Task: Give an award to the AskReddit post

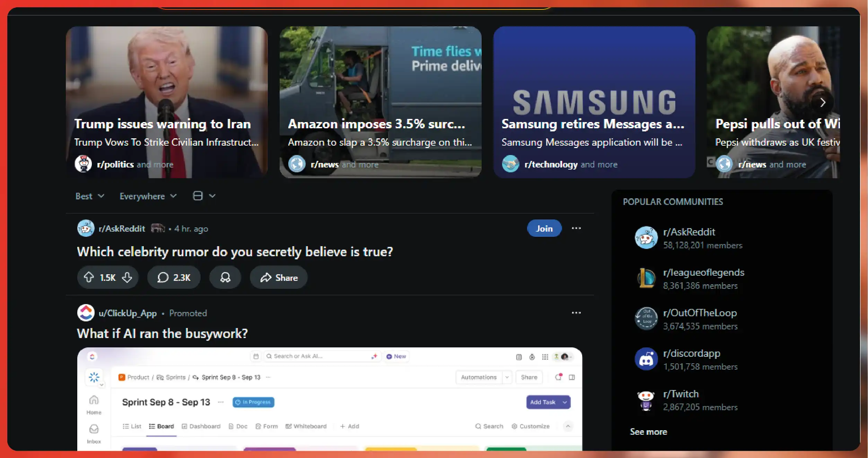Action: click(225, 277)
